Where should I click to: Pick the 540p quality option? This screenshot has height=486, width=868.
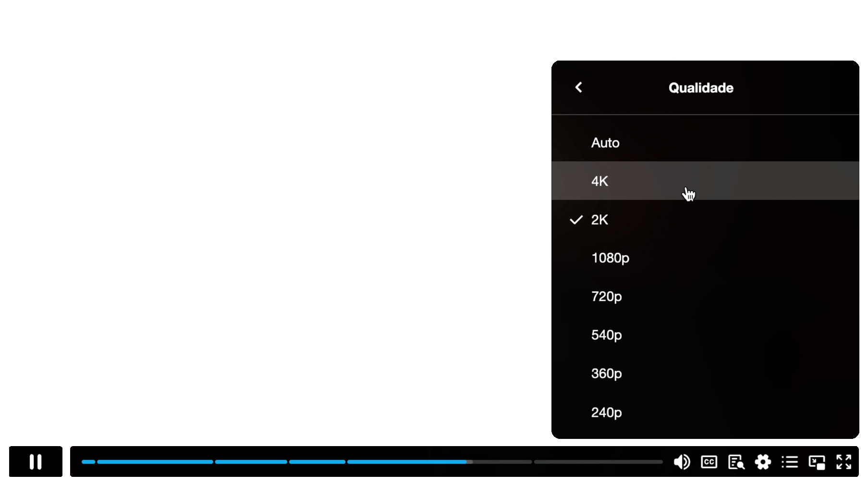coord(705,335)
